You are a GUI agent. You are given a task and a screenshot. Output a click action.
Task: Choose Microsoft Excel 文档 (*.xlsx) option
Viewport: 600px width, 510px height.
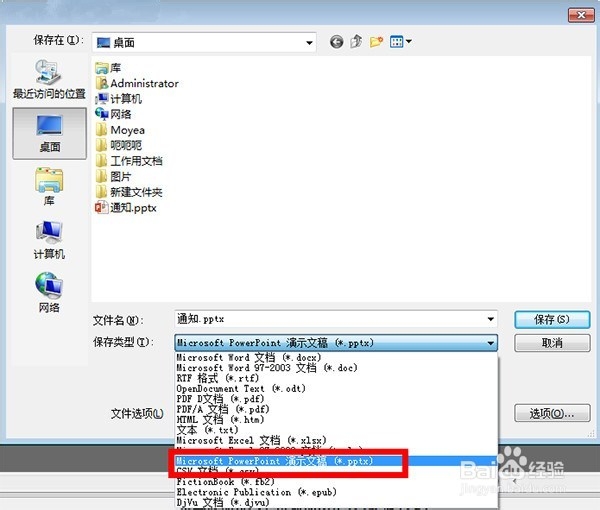[336, 440]
